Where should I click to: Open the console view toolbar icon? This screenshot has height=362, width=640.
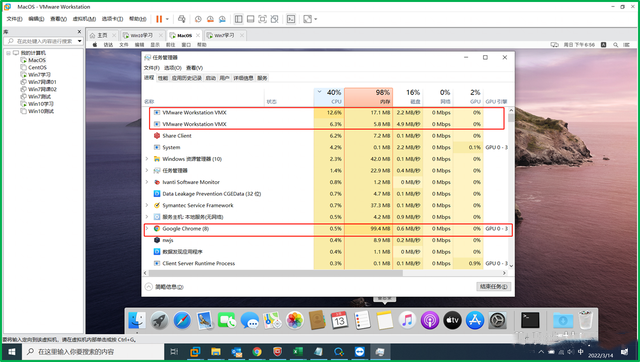(291, 19)
